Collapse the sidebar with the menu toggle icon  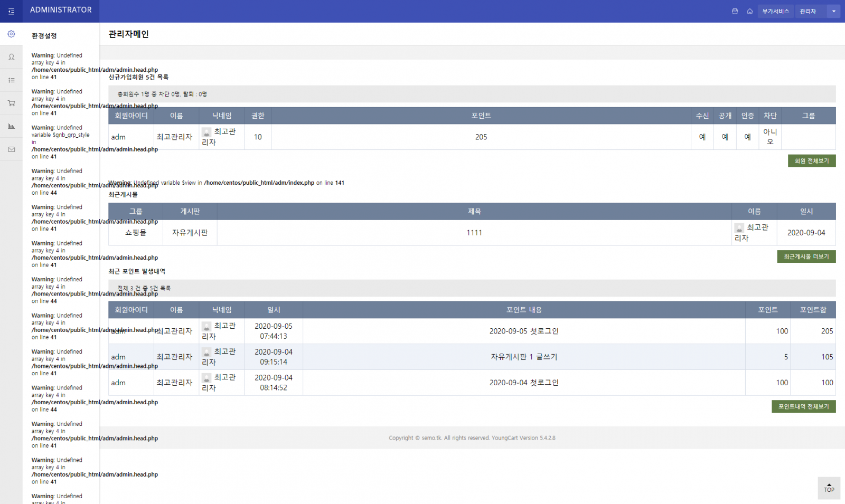pos(11,11)
